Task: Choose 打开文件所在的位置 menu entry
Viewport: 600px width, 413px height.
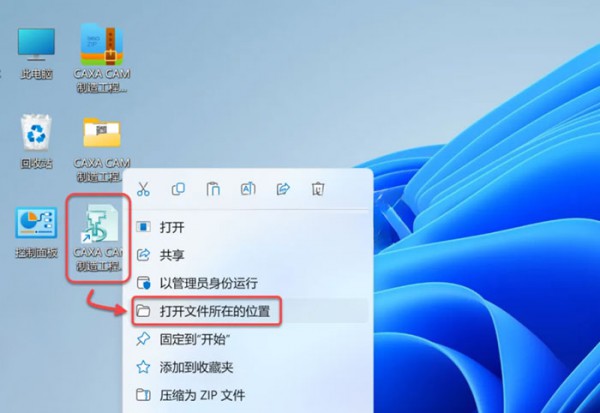Action: coord(251,311)
